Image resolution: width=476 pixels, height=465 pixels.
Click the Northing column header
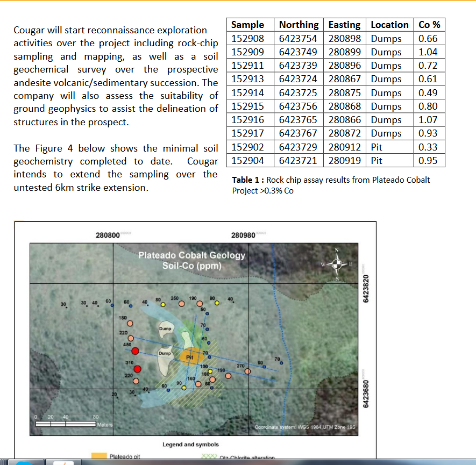click(x=299, y=25)
